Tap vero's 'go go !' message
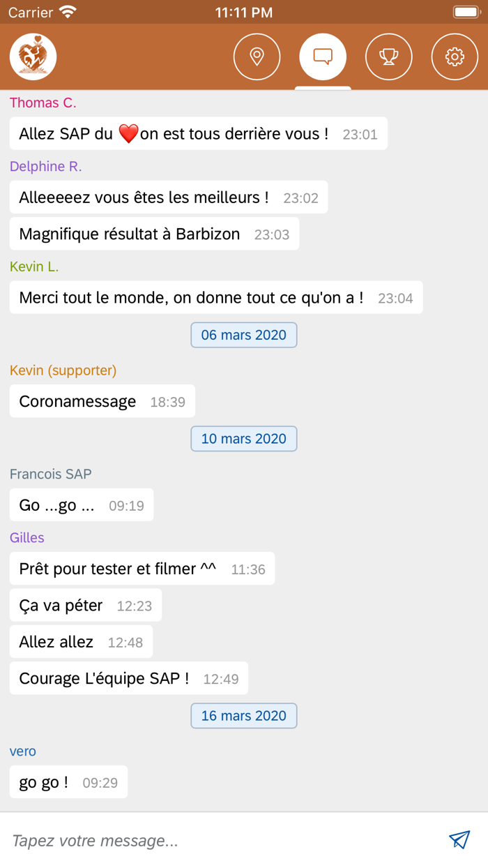The height and width of the screenshot is (868, 488). (x=68, y=782)
